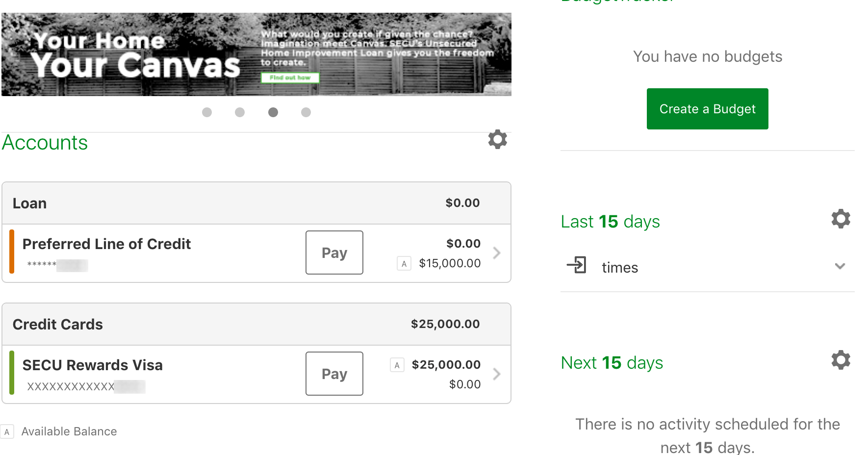Show the second banner slide
The height and width of the screenshot is (455, 868).
tap(240, 112)
